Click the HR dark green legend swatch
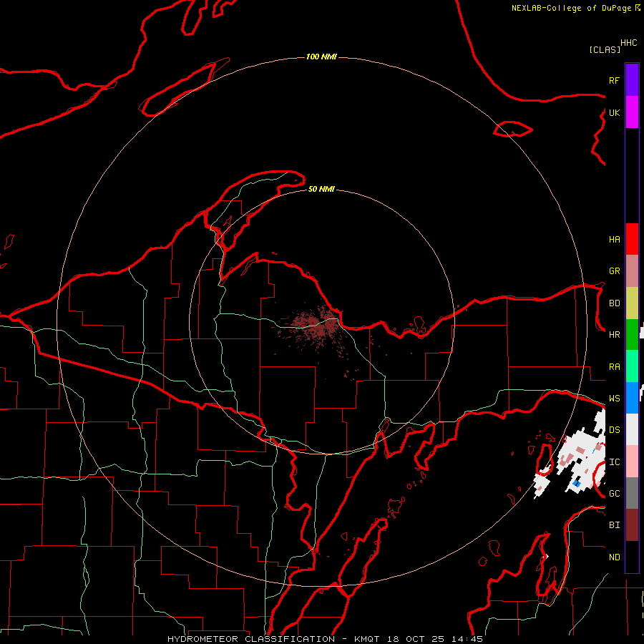This screenshot has width=644, height=644. point(632,335)
